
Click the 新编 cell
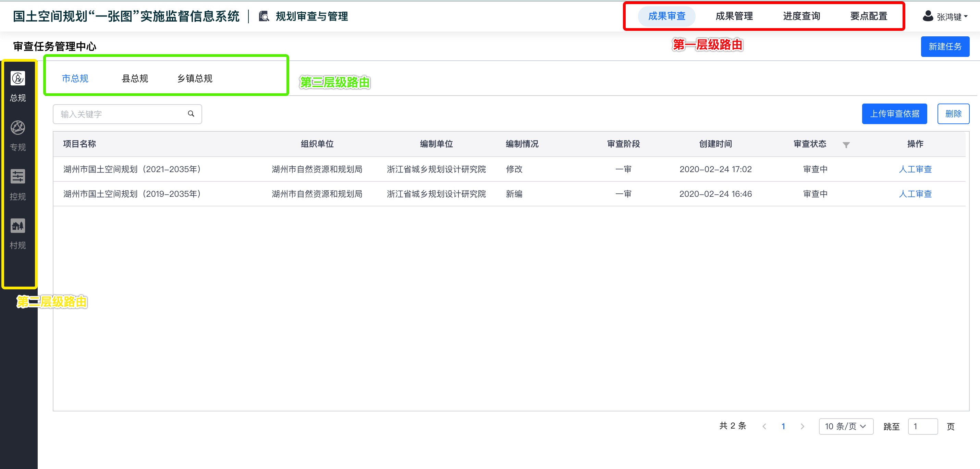click(514, 194)
